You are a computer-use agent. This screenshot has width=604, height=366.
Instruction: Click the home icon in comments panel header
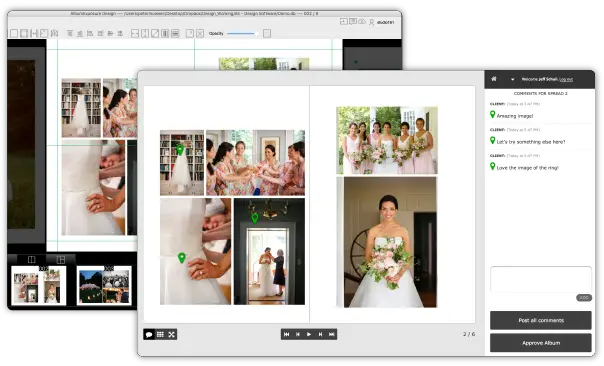click(494, 79)
